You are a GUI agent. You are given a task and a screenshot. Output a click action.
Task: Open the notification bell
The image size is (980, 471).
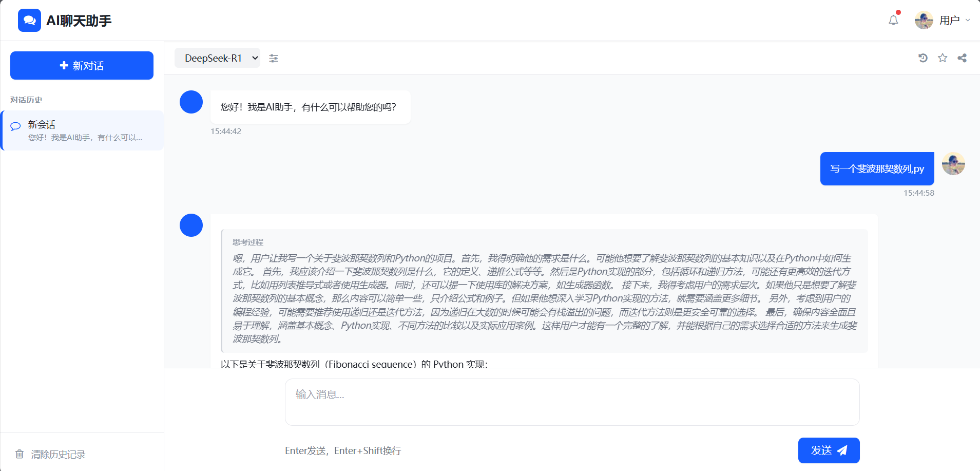(893, 20)
